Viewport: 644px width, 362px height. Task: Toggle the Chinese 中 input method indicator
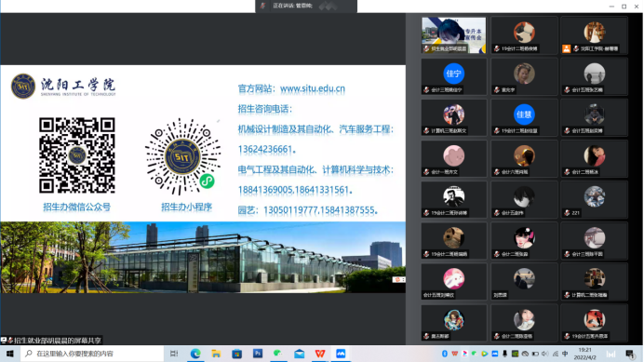pyautogui.click(x=565, y=354)
